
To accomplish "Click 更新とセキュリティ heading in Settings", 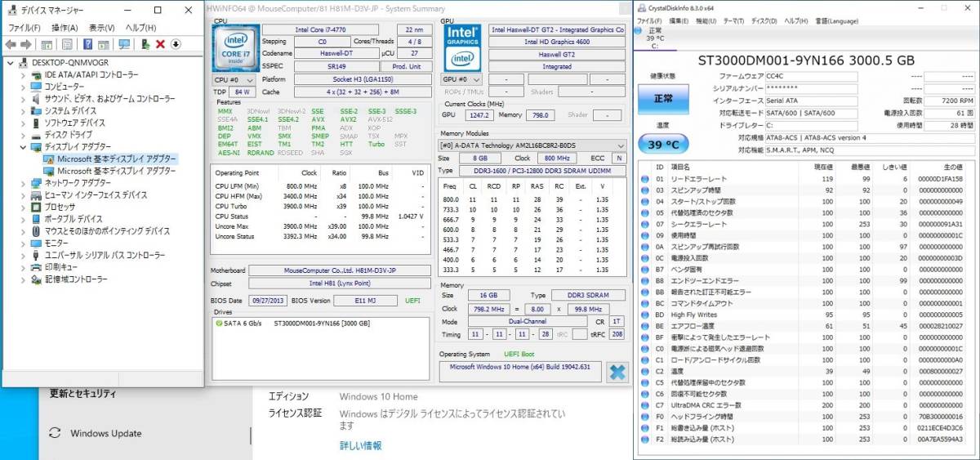I will pyautogui.click(x=82, y=393).
